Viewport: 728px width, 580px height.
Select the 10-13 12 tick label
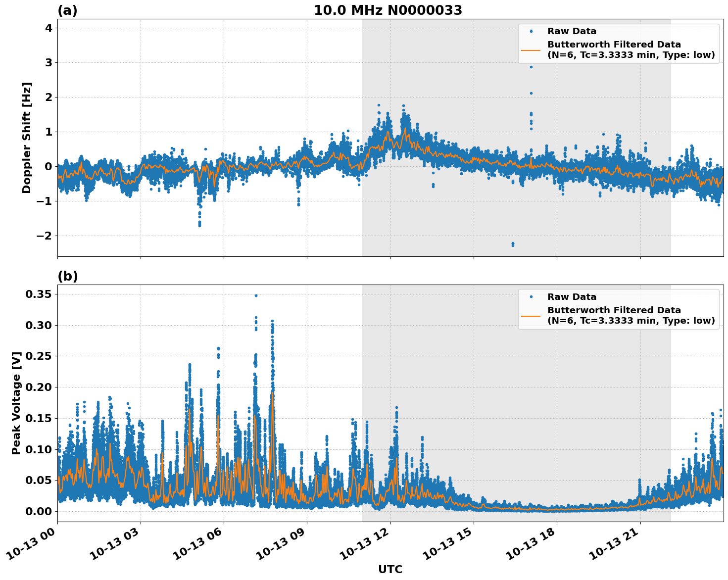click(x=364, y=544)
